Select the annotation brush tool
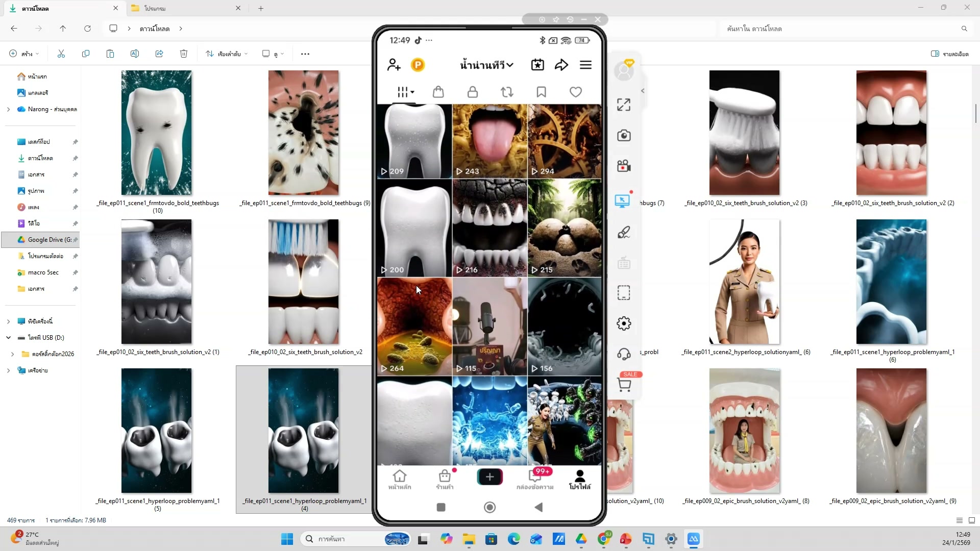 pyautogui.click(x=623, y=232)
